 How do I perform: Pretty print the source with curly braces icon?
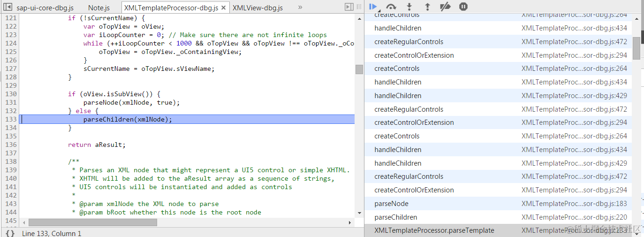coord(10,233)
